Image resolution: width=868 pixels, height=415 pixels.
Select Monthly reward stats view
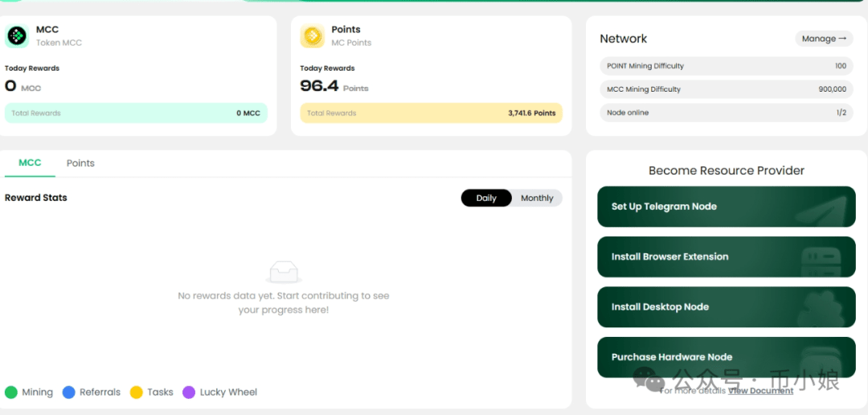click(537, 198)
